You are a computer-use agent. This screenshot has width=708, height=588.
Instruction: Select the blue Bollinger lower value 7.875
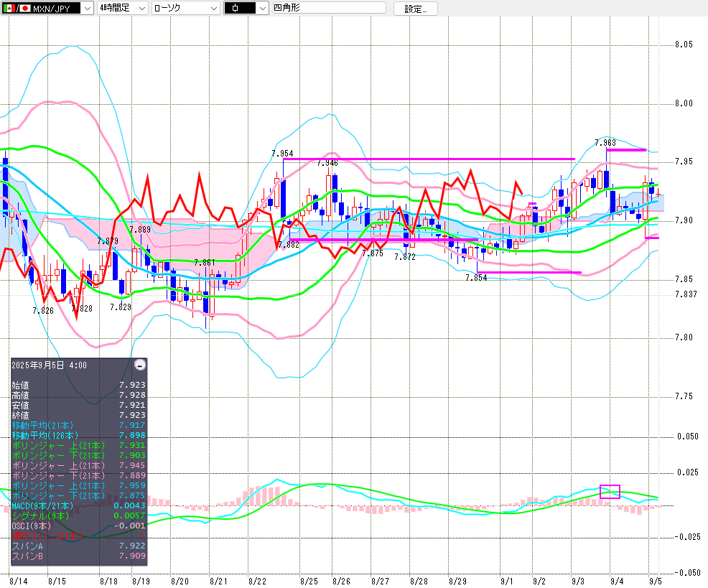(132, 495)
